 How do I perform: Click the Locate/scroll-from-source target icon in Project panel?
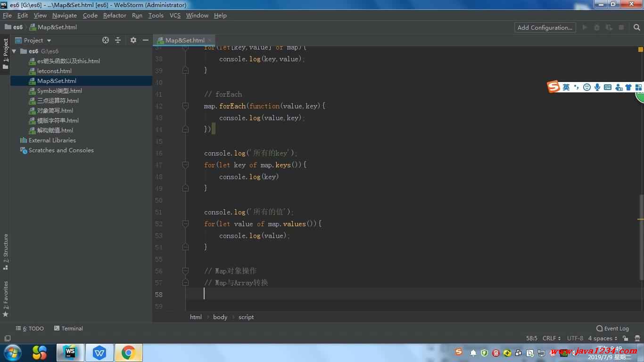coord(106,40)
